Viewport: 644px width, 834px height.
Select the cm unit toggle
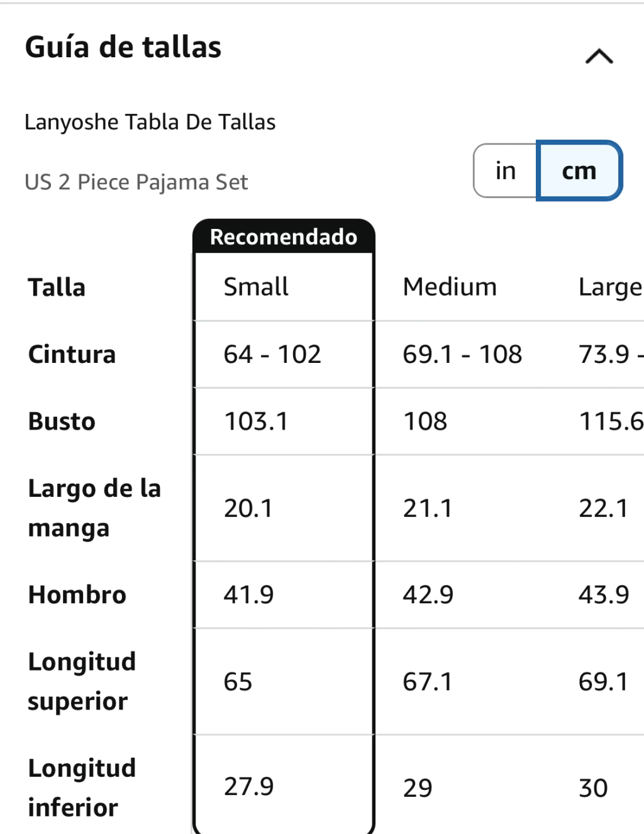pyautogui.click(x=579, y=170)
